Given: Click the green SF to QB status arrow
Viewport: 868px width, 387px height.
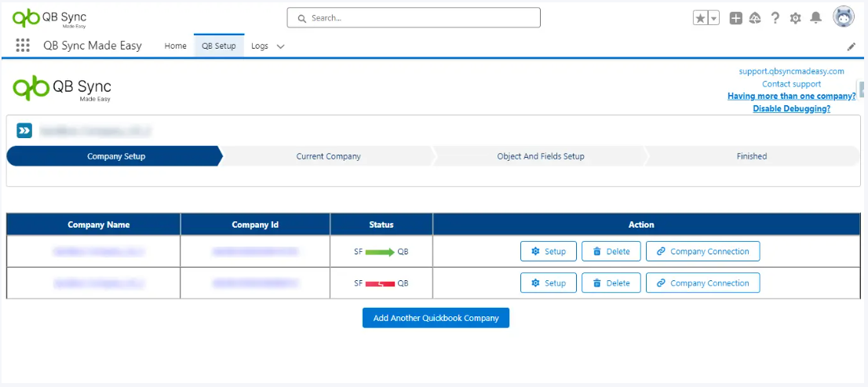Looking at the screenshot, I should pyautogui.click(x=381, y=252).
